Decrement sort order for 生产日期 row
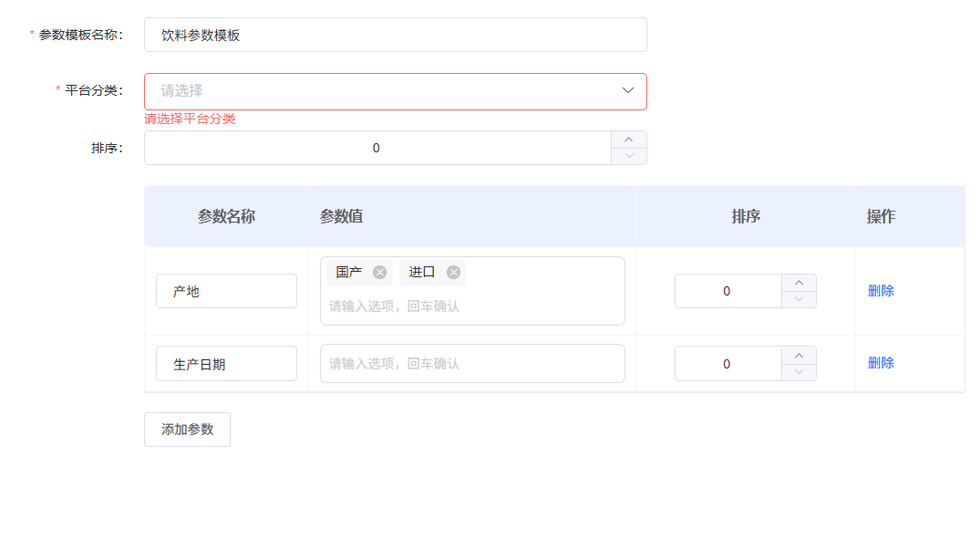This screenshot has height=539, width=980. tap(799, 371)
